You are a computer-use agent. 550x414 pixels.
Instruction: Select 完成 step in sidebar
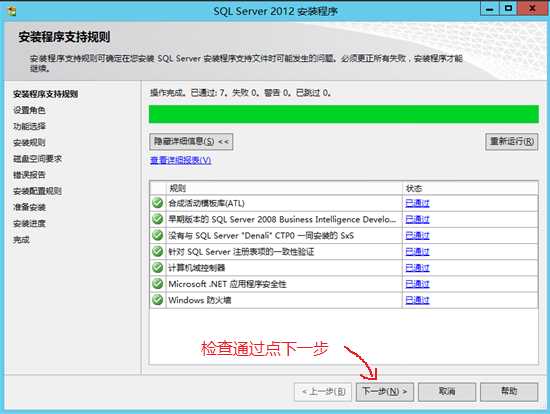pyautogui.click(x=21, y=240)
